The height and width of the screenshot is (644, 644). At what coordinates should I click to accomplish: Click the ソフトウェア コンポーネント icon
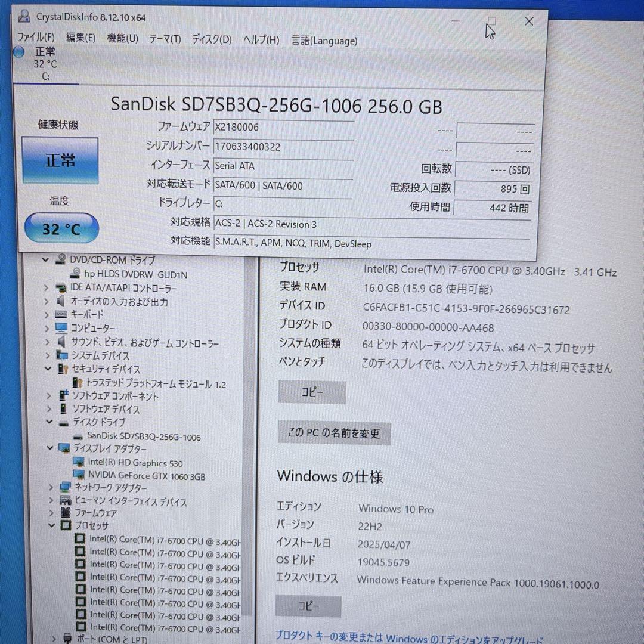click(x=64, y=395)
